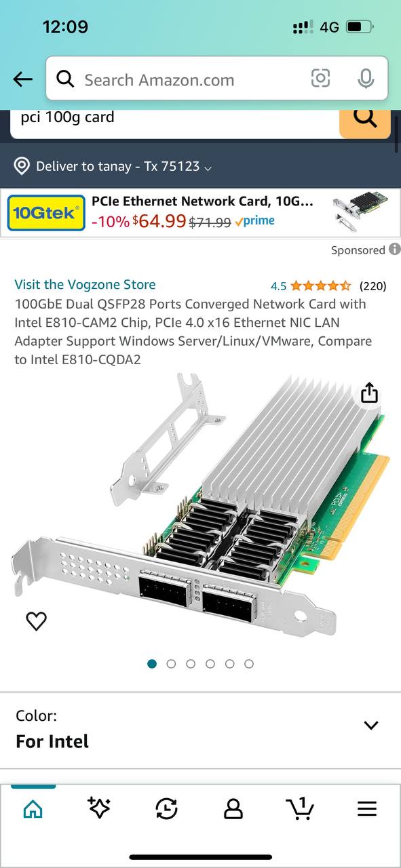Screen dimensions: 401x868
Task: Open the hamburger menu tab
Action: [x=367, y=808]
